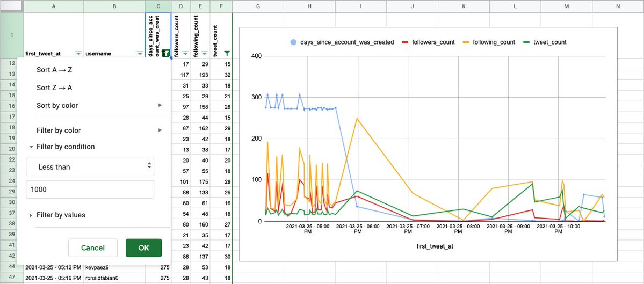
Task: Click followers_count cell 101 in row 24
Action: tap(181, 182)
